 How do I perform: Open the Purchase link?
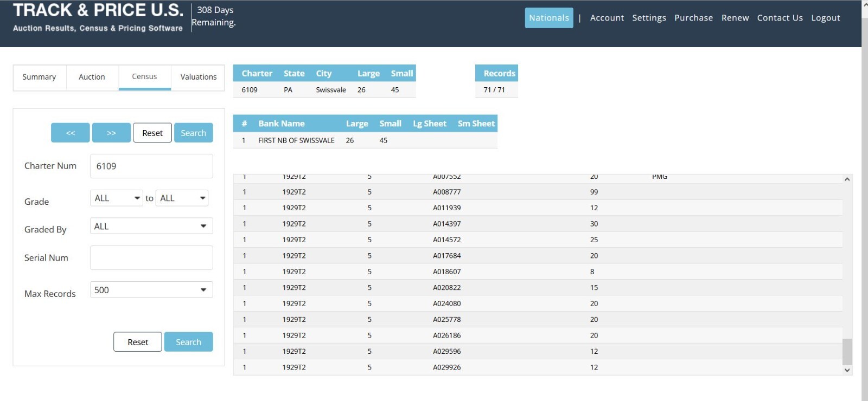(x=693, y=18)
